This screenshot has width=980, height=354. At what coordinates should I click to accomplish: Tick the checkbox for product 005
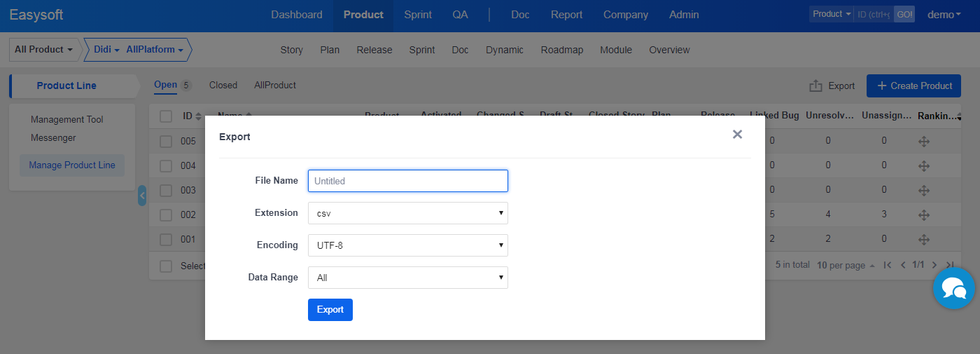pos(166,141)
